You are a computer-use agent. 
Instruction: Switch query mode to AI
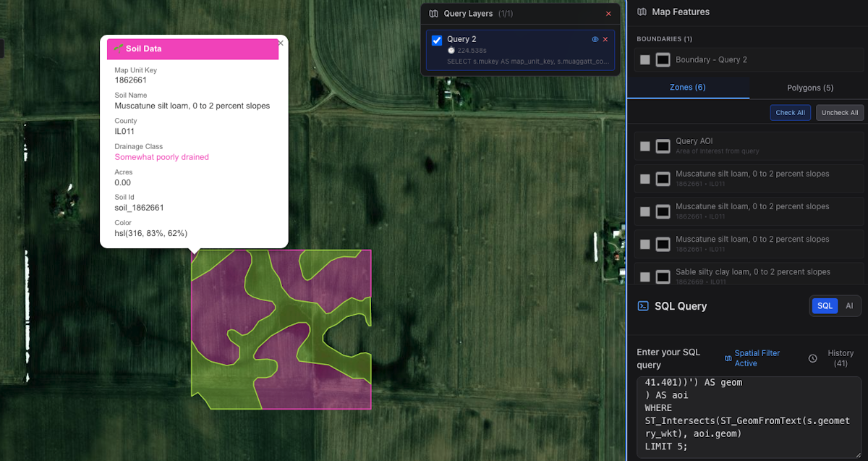pos(848,305)
